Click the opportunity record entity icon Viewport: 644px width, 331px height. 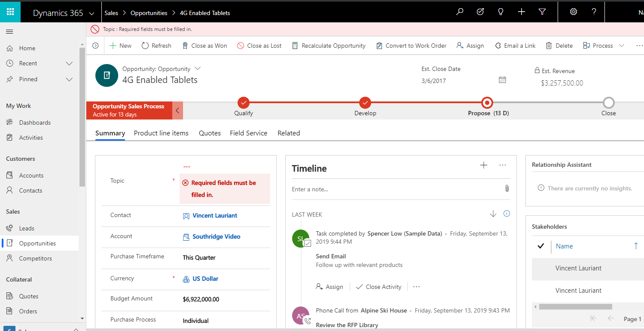[107, 75]
